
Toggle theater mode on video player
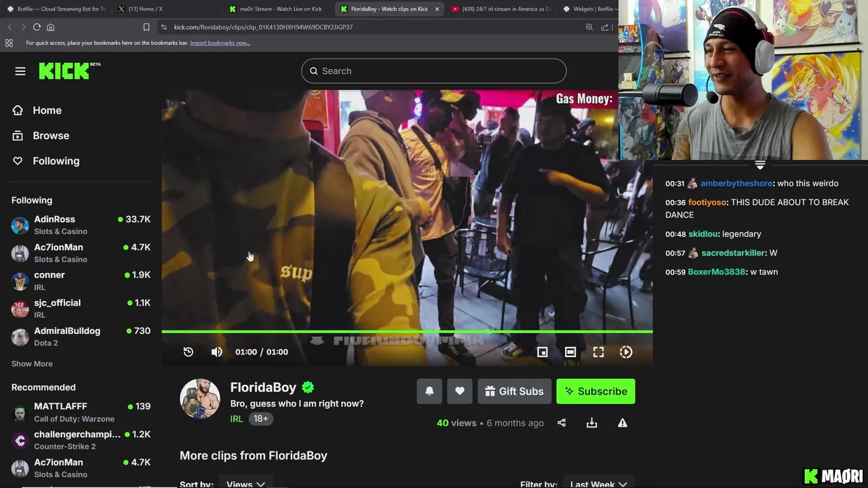coord(570,352)
